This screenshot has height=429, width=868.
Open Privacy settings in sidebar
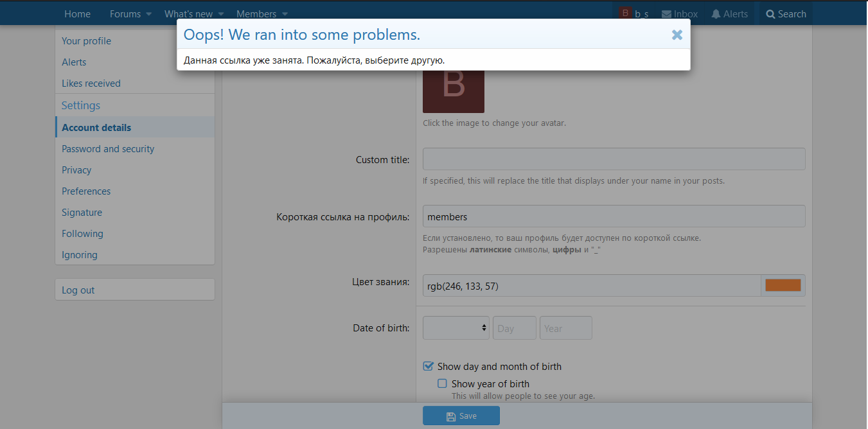(x=76, y=170)
